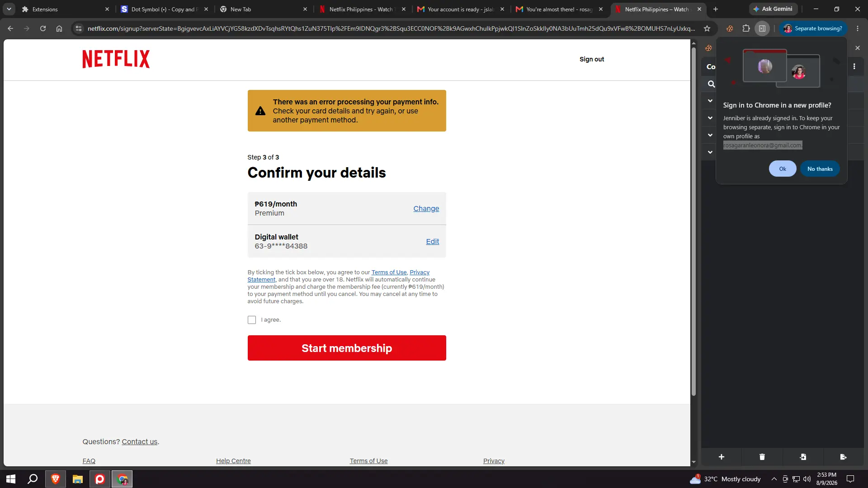Bookmark this page with the star icon
Image resolution: width=868 pixels, height=488 pixels.
[x=707, y=28]
